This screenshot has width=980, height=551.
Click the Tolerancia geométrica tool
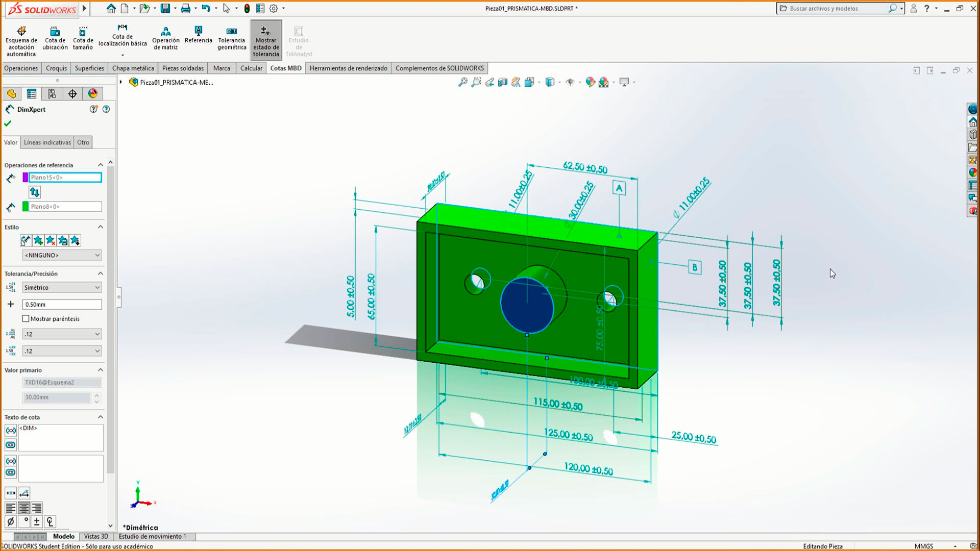click(232, 39)
